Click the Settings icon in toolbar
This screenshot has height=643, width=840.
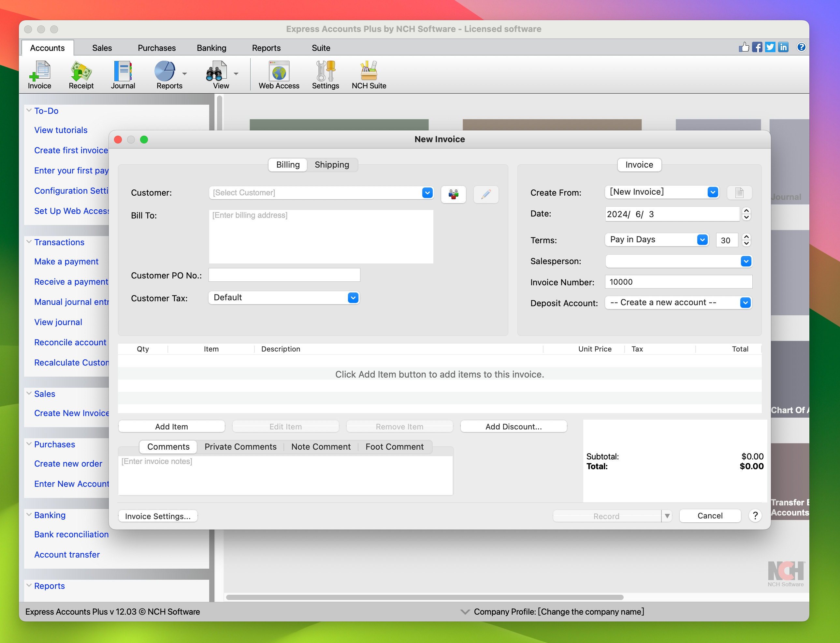point(325,74)
